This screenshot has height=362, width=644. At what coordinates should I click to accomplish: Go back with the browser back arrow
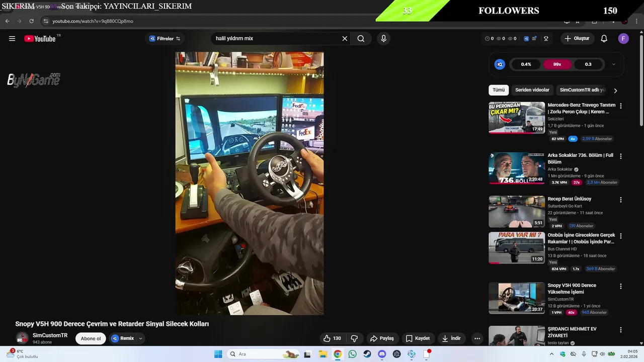pyautogui.click(x=7, y=21)
